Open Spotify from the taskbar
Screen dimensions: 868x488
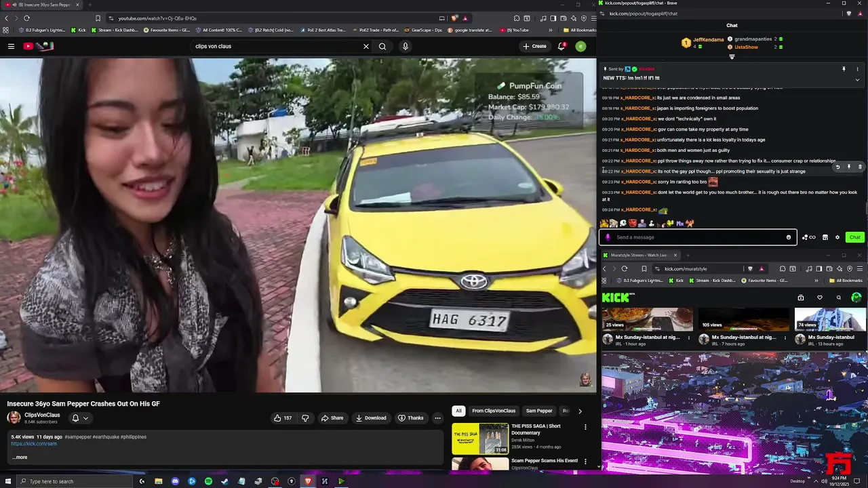coord(208,481)
